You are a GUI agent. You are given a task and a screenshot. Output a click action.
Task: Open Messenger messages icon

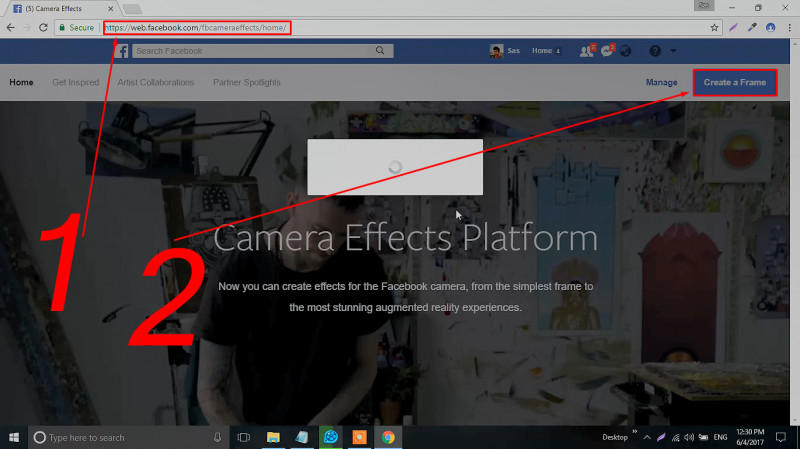(x=607, y=51)
